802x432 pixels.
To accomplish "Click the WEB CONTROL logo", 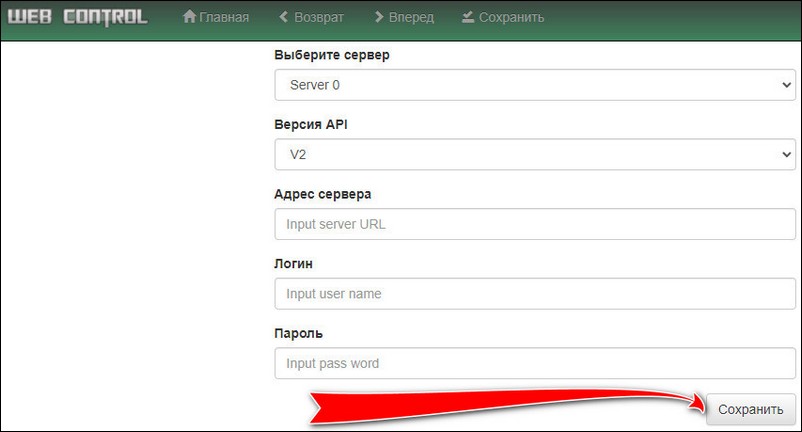I will (78, 17).
